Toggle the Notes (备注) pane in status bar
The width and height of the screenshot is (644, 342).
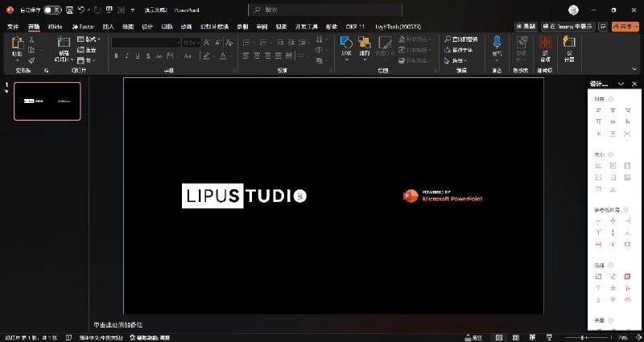(473, 337)
